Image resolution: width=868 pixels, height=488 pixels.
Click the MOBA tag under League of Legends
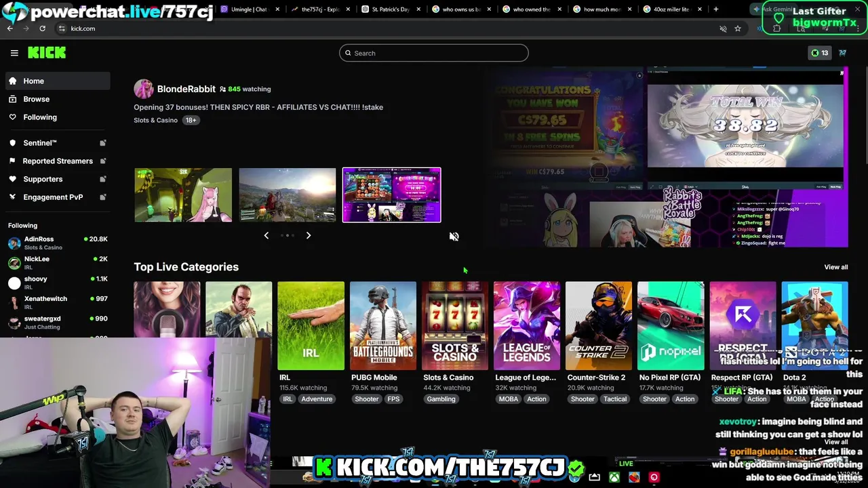click(x=508, y=399)
